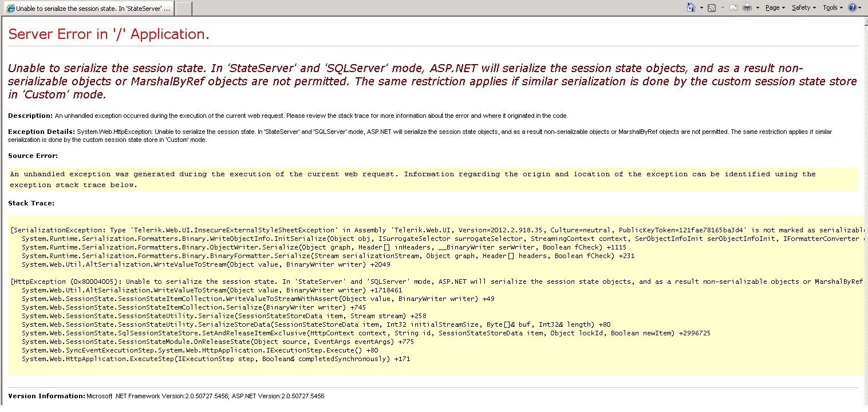Open the Tools menu
Image resolution: width=868 pixels, height=412 pixels.
pos(833,7)
